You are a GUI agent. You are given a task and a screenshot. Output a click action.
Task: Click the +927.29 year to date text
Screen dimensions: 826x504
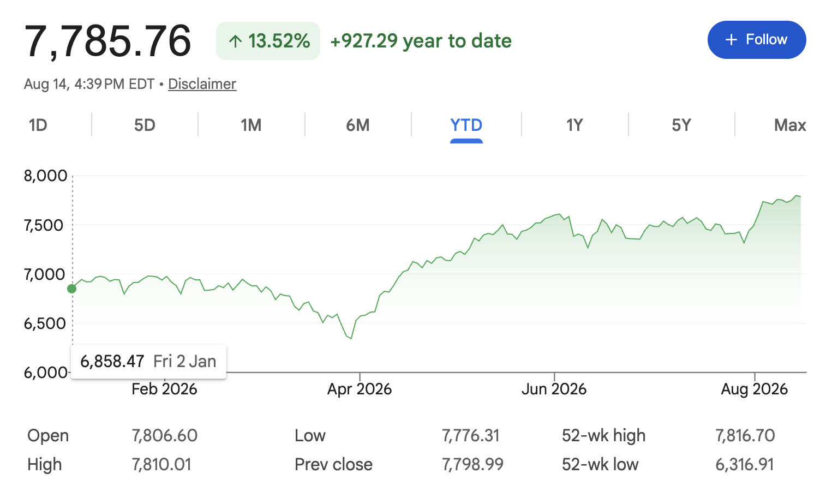421,41
